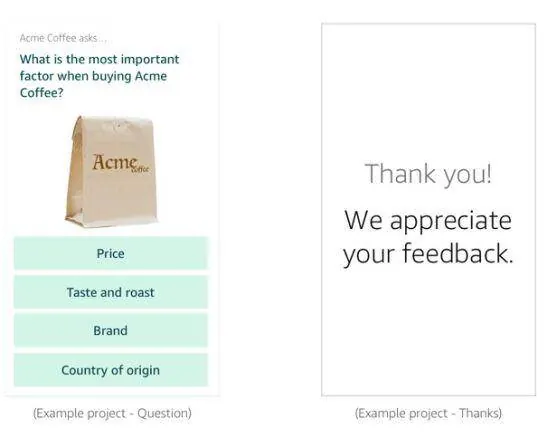Click the small 'coffee' text under Acme logo
548x447 pixels.
[141, 170]
